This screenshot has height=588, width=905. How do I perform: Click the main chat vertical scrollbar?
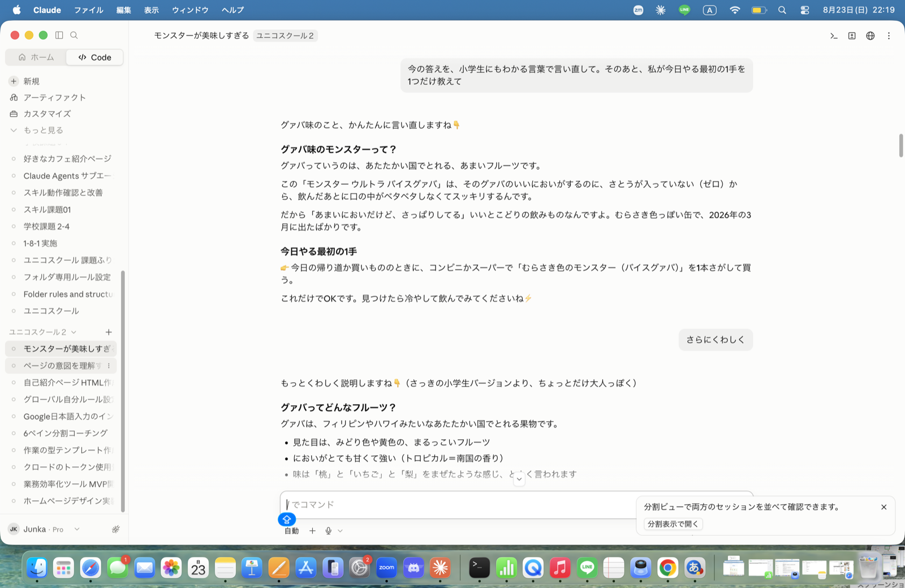[x=901, y=146]
